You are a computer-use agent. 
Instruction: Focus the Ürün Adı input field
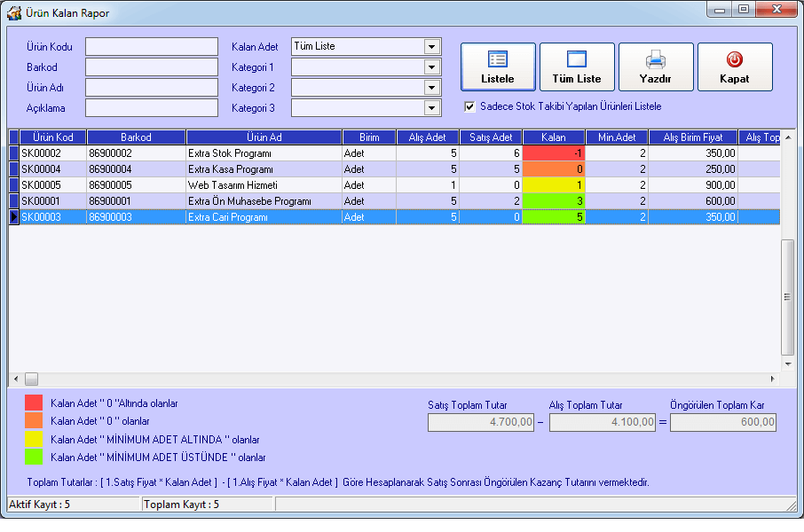152,88
